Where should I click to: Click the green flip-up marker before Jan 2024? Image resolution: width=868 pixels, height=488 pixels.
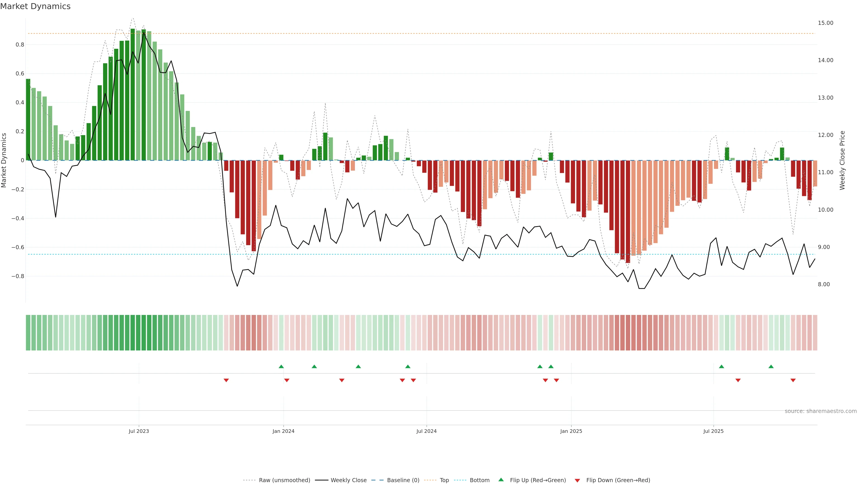(x=281, y=366)
